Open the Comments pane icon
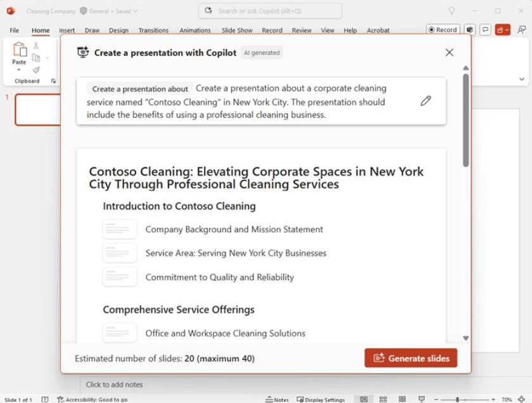532x403 pixels. pos(486,30)
